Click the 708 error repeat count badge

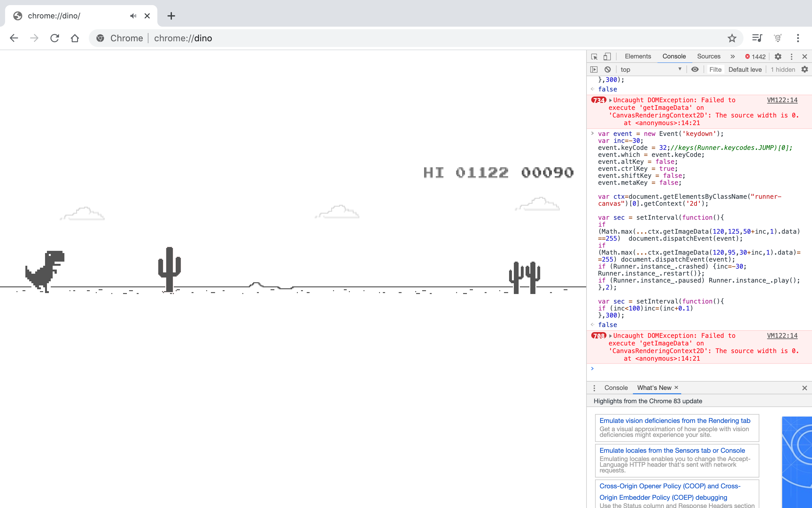click(x=599, y=336)
